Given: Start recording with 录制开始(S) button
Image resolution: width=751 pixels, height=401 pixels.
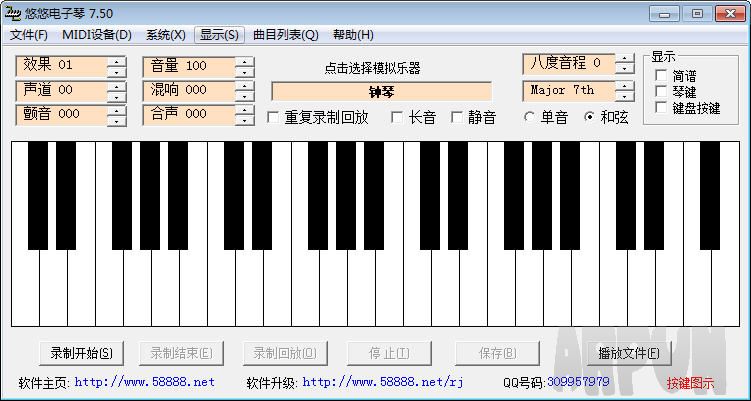Looking at the screenshot, I should point(81,354).
